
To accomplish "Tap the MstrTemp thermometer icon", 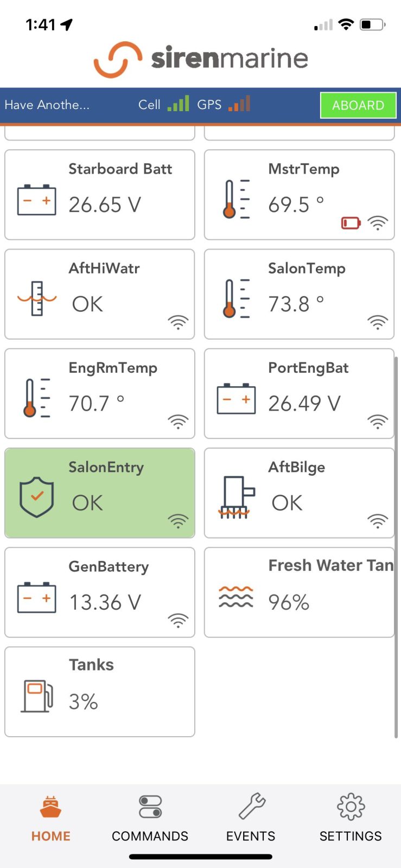I will tap(237, 199).
